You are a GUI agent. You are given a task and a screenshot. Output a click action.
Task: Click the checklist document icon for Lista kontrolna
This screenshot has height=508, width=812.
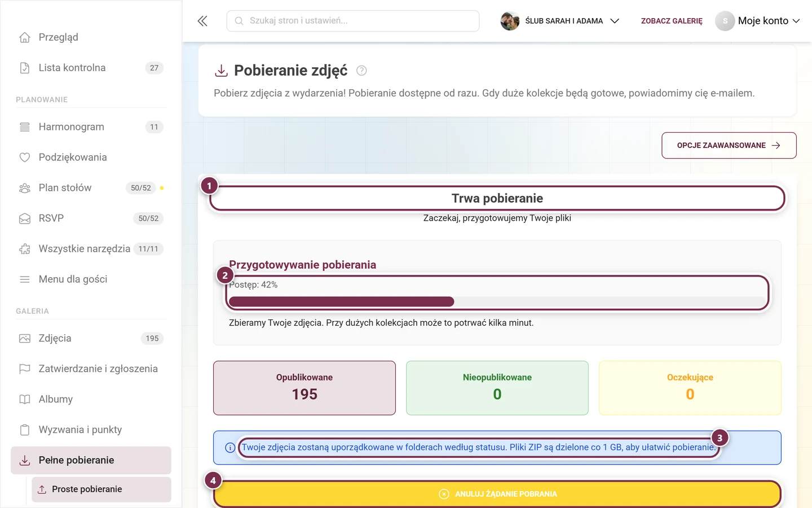click(x=25, y=68)
